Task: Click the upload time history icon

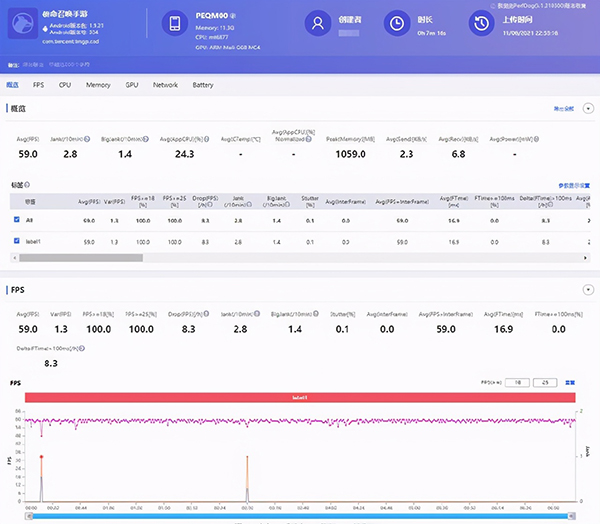Action: click(479, 24)
